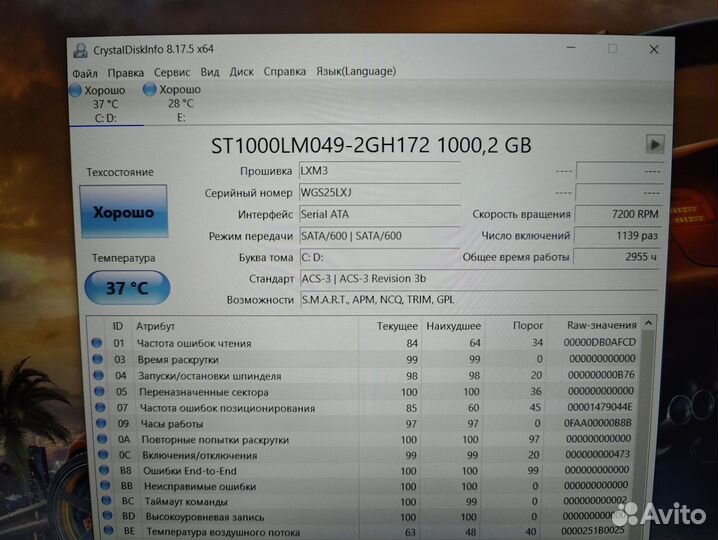Screen dimensions: 718x540
Task: Click the Стандарт field ACS-3
Action: coord(479,278)
